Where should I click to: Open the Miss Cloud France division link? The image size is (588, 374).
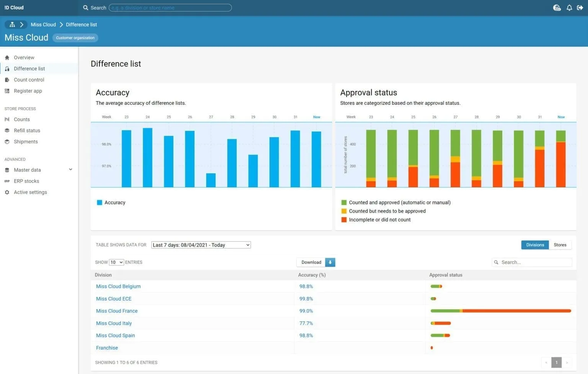(x=117, y=311)
